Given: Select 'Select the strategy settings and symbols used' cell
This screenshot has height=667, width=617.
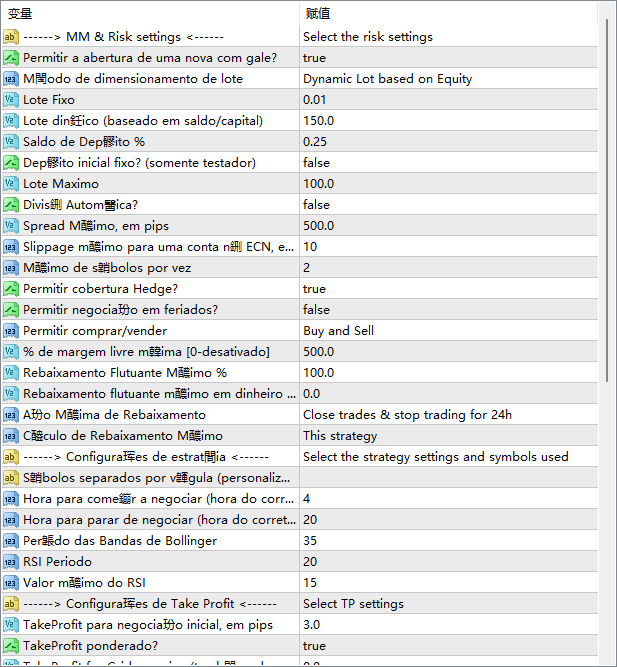Looking at the screenshot, I should point(448,457).
